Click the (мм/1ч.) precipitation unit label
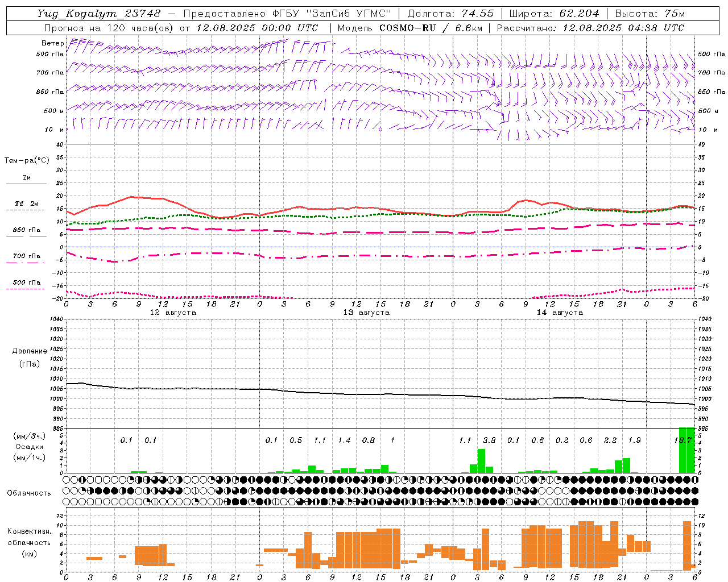Viewport: 728px width, 582px height. click(30, 458)
